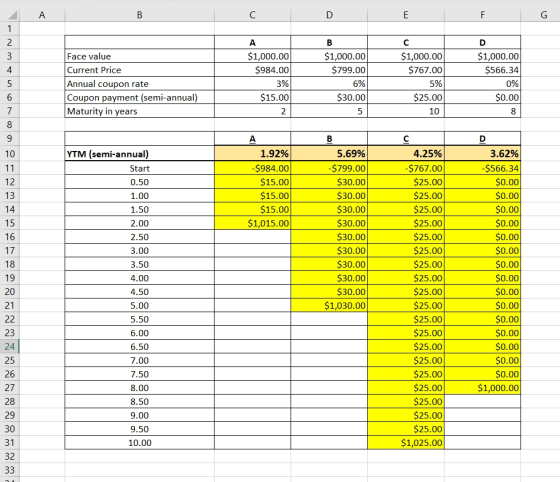Click the period label 7.50
560x482 pixels.
[x=140, y=374]
